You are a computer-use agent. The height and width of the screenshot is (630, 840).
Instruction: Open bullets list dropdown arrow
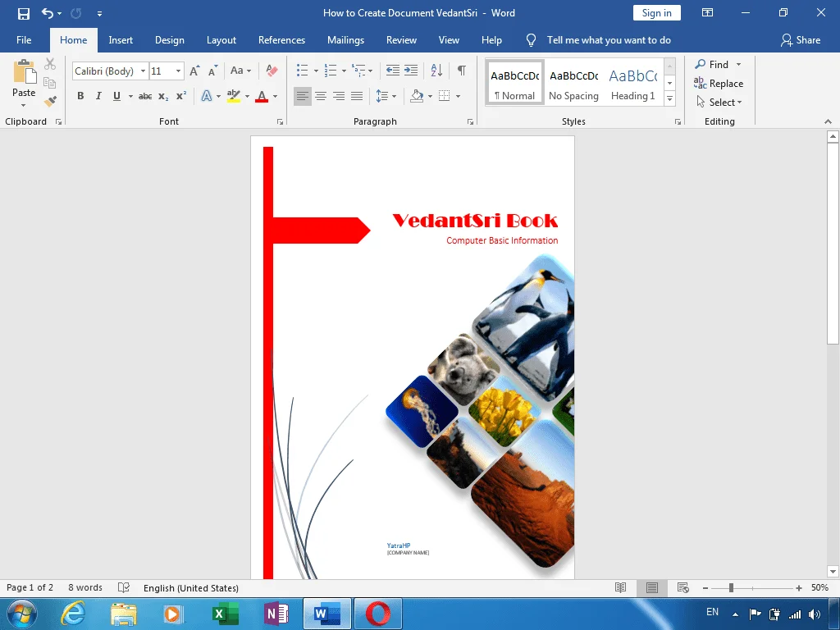[316, 71]
